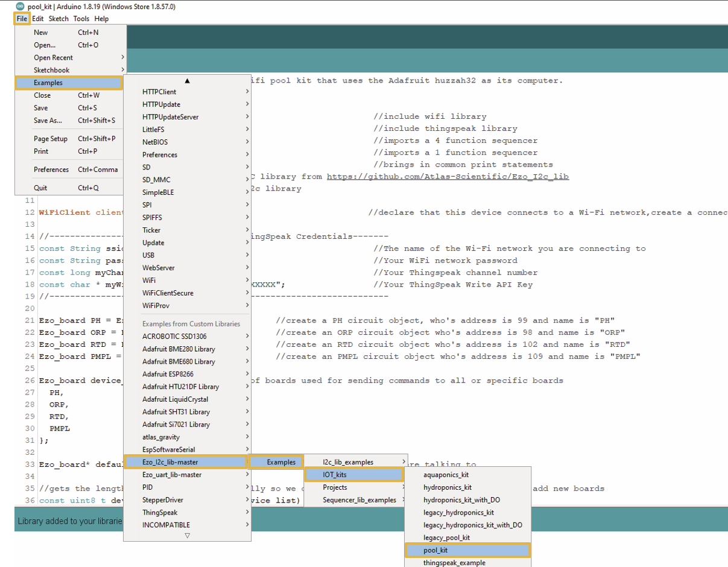The height and width of the screenshot is (567, 728).
Task: Open the File menu
Action: click(22, 19)
